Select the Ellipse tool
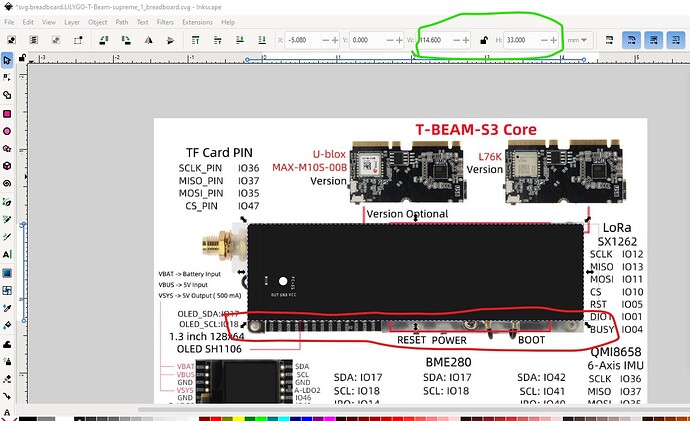This screenshot has height=421, width=690. tap(7, 131)
